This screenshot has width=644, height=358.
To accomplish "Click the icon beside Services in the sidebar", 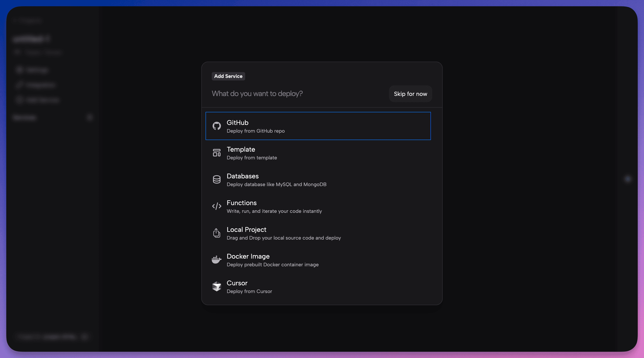I will coord(90,117).
